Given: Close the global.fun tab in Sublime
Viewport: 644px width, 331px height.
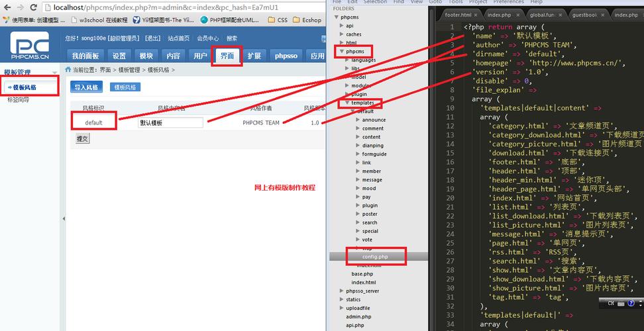Looking at the screenshot, I should [561, 15].
